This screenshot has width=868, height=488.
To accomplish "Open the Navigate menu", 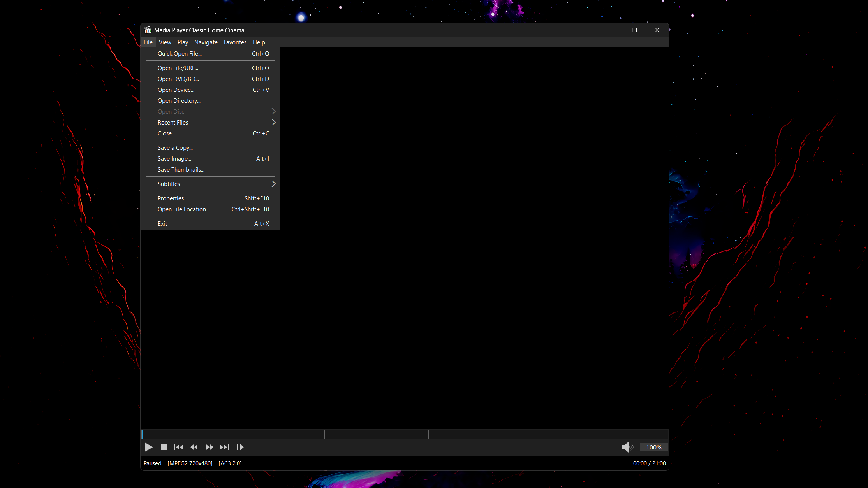I will pyautogui.click(x=206, y=42).
